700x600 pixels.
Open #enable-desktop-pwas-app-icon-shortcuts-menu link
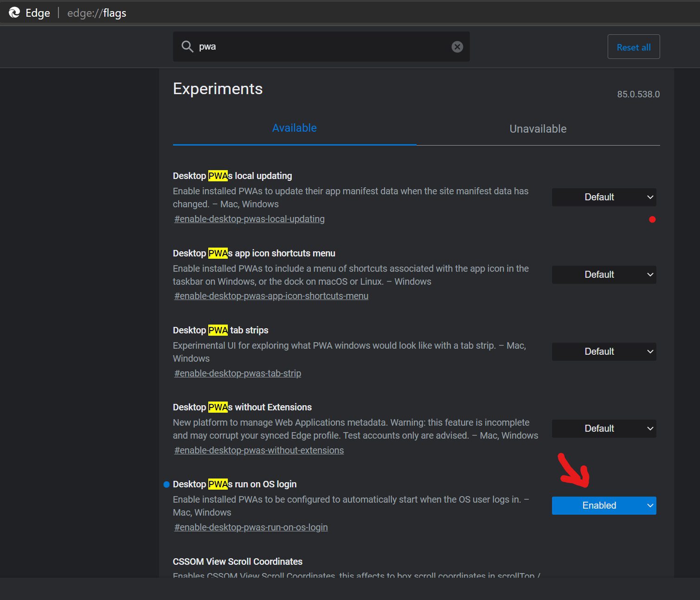(271, 296)
